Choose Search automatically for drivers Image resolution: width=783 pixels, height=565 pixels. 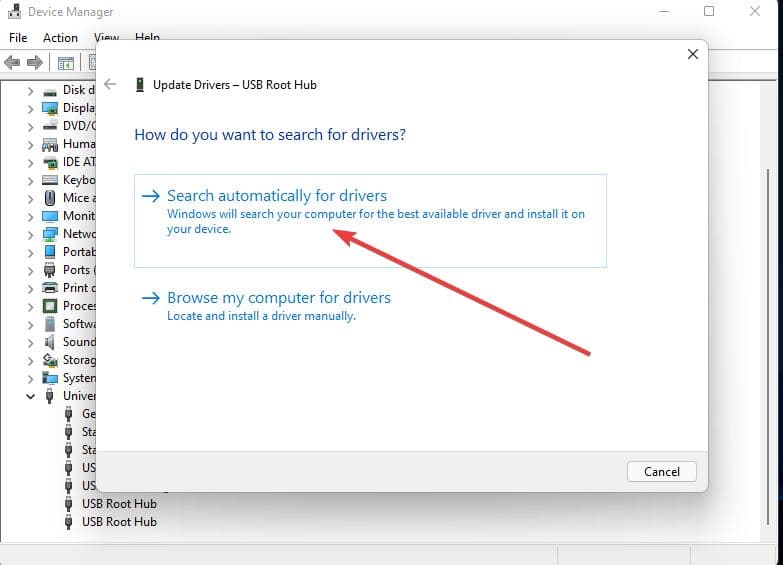277,196
